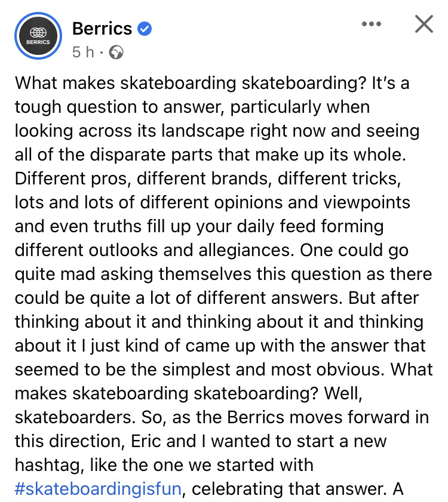Image resolution: width=448 pixels, height=502 pixels.
Task: Open the Berrics profile picture
Action: pos(38,36)
